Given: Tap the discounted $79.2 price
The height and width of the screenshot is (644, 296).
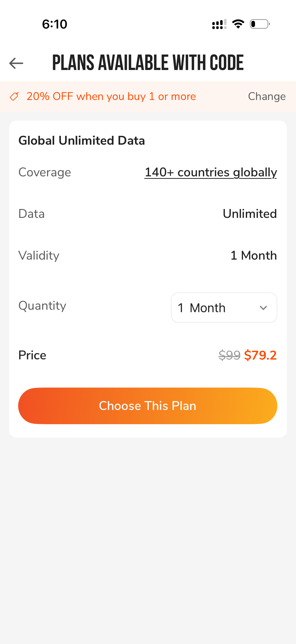Looking at the screenshot, I should point(260,355).
